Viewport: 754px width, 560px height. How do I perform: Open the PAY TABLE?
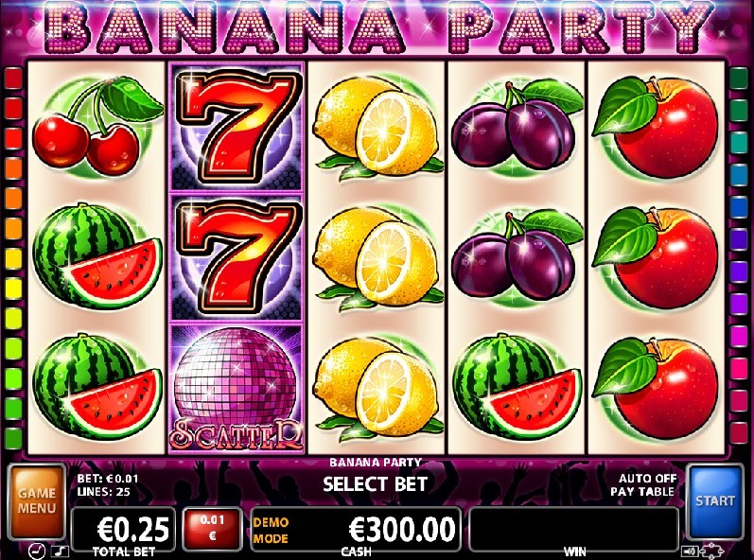point(642,492)
